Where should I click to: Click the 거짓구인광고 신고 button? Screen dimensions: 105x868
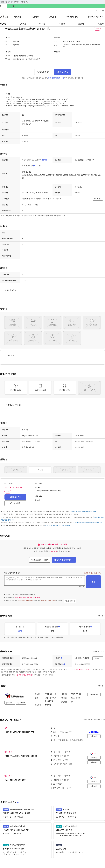click(97, 651)
